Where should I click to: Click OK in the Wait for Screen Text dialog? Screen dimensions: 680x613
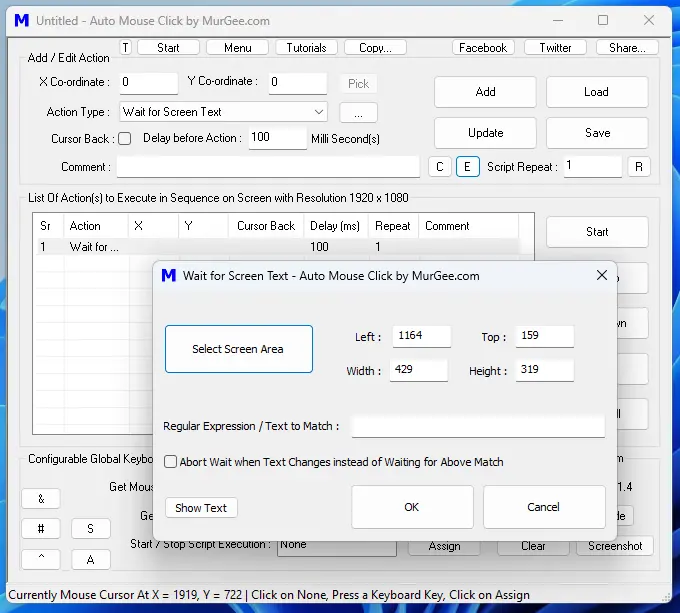click(412, 507)
